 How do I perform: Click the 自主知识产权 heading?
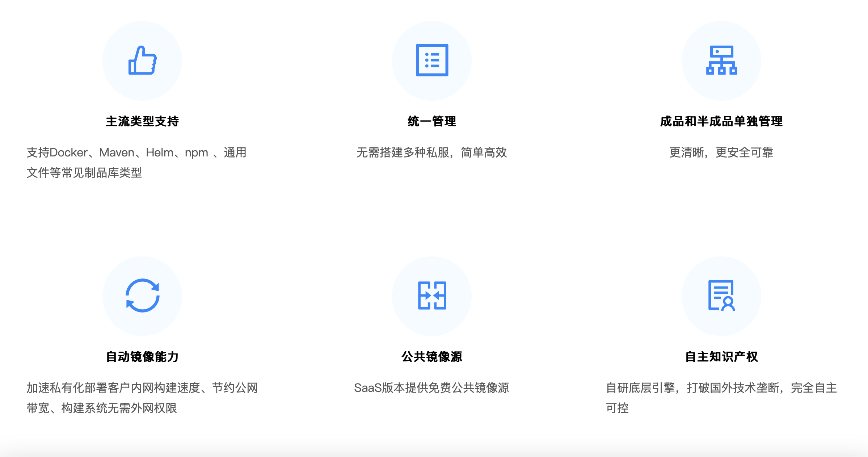(x=721, y=357)
